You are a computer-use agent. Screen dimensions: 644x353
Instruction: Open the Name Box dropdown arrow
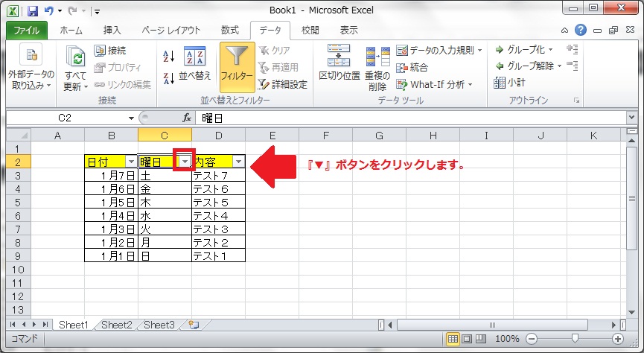click(131, 118)
